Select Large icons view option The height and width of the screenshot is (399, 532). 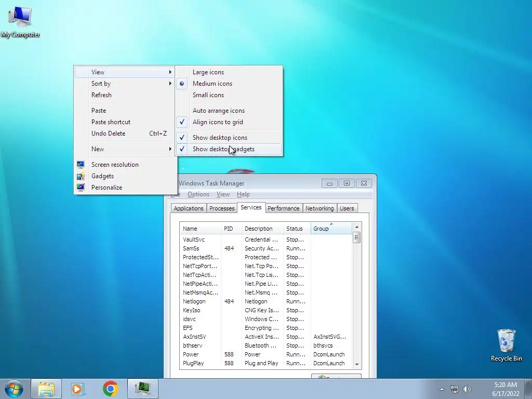229,72
